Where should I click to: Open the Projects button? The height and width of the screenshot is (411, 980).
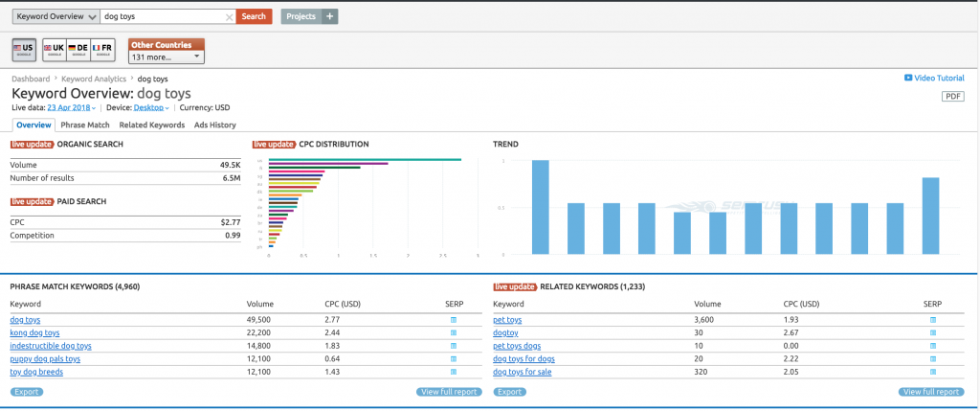click(301, 16)
